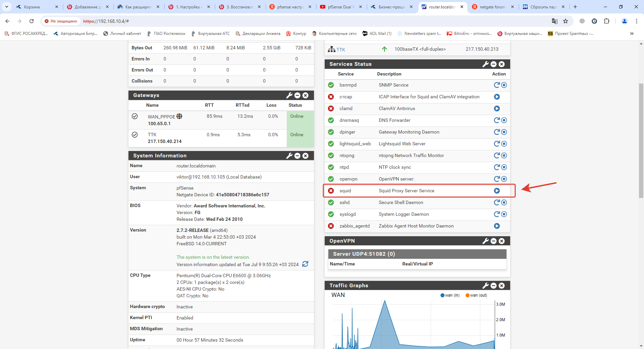Screen dimensions: 644x349
Task: Collapse the Gateways widget
Action: tap(297, 95)
